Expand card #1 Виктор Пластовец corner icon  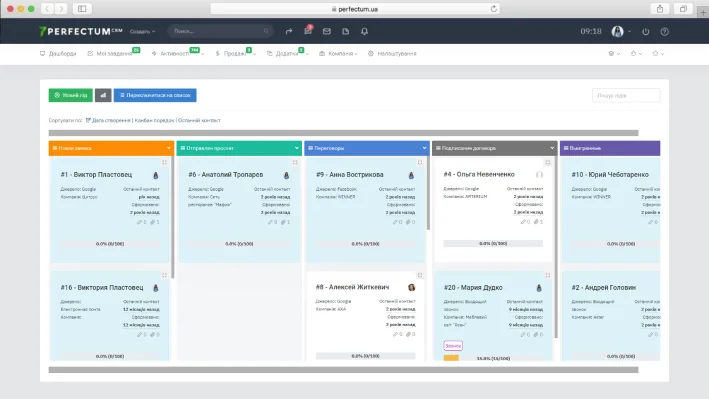(164, 162)
